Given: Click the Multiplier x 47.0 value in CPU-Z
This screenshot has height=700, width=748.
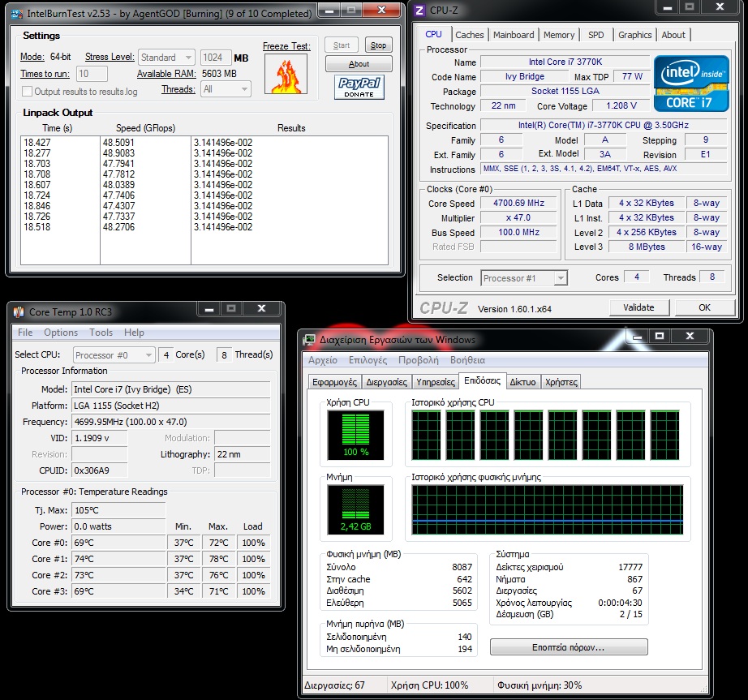Looking at the screenshot, I should 518,218.
